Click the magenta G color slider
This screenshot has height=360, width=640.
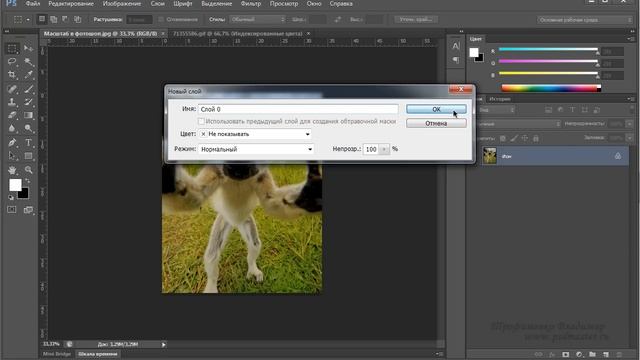(x=548, y=61)
